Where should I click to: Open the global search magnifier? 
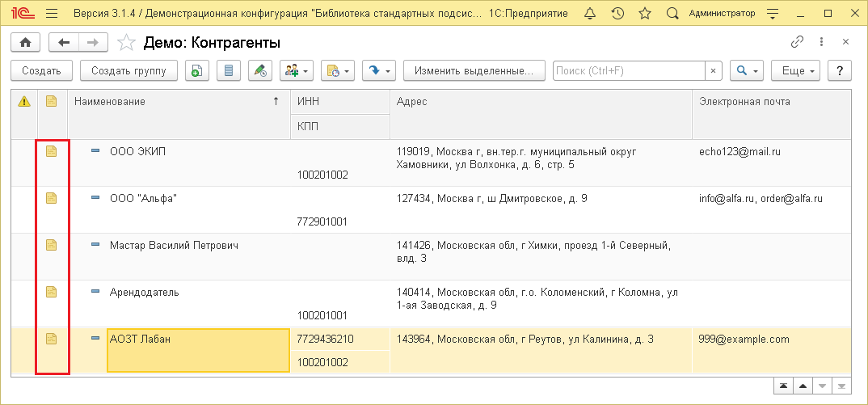(x=672, y=13)
